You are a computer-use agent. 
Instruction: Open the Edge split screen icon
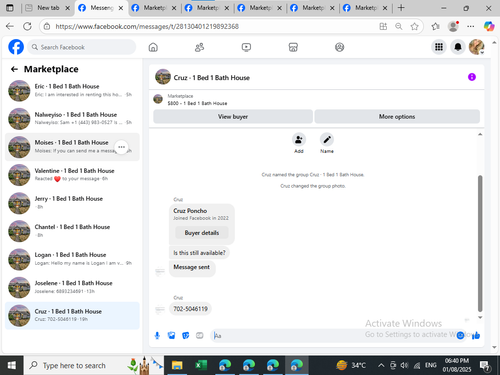click(383, 26)
